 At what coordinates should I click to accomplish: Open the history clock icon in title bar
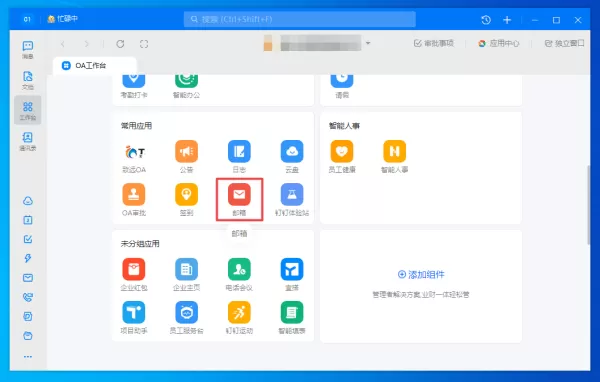(486, 20)
